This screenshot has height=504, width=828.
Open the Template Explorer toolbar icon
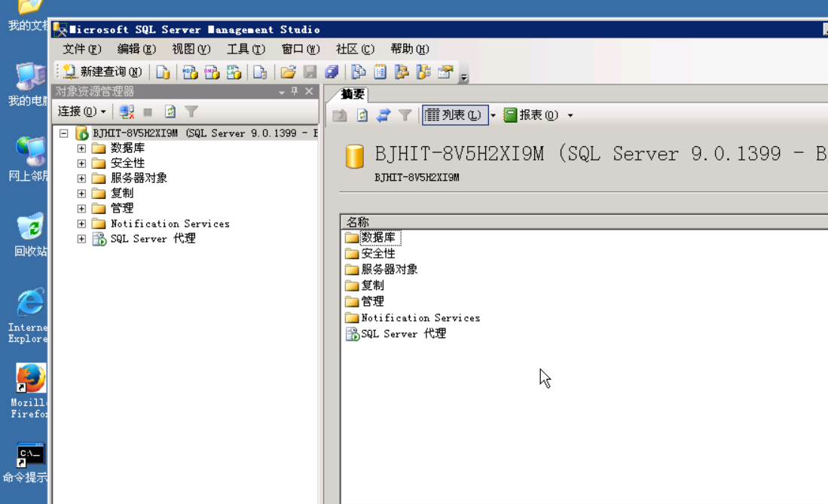click(423, 72)
